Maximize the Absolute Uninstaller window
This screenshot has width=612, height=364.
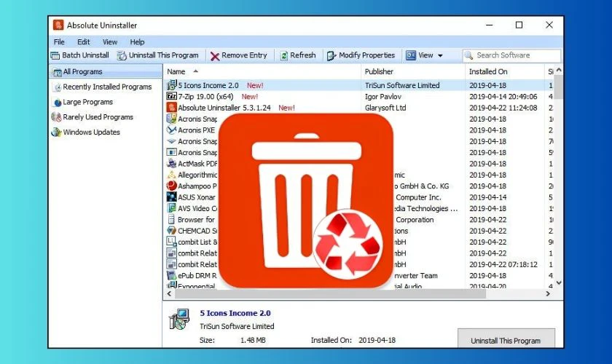pyautogui.click(x=519, y=25)
